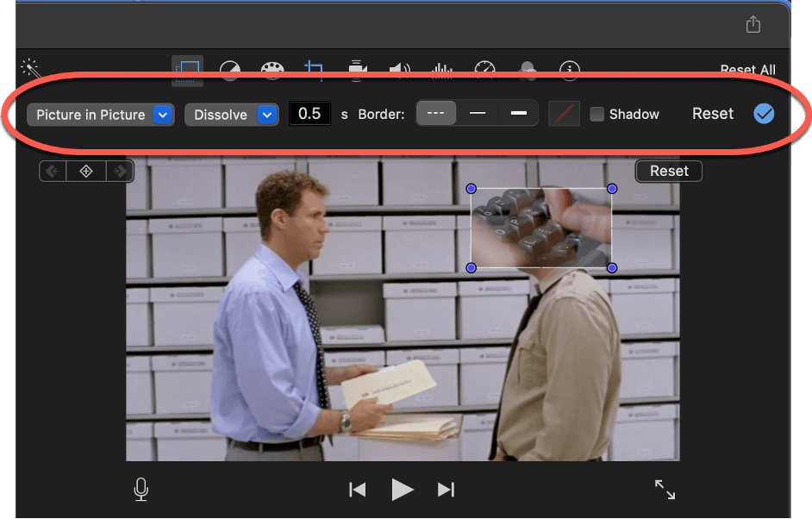Click Reset All adjustments
Screen dimensions: 812x519
[748, 70]
